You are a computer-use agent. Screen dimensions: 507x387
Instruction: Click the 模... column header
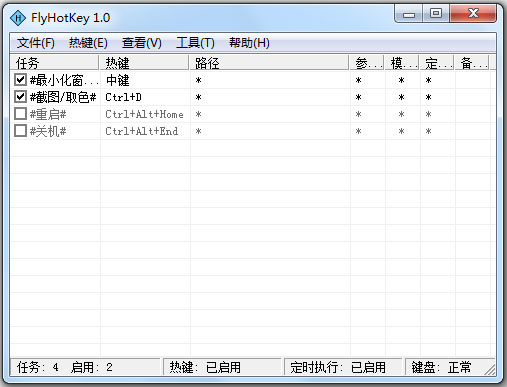402,63
